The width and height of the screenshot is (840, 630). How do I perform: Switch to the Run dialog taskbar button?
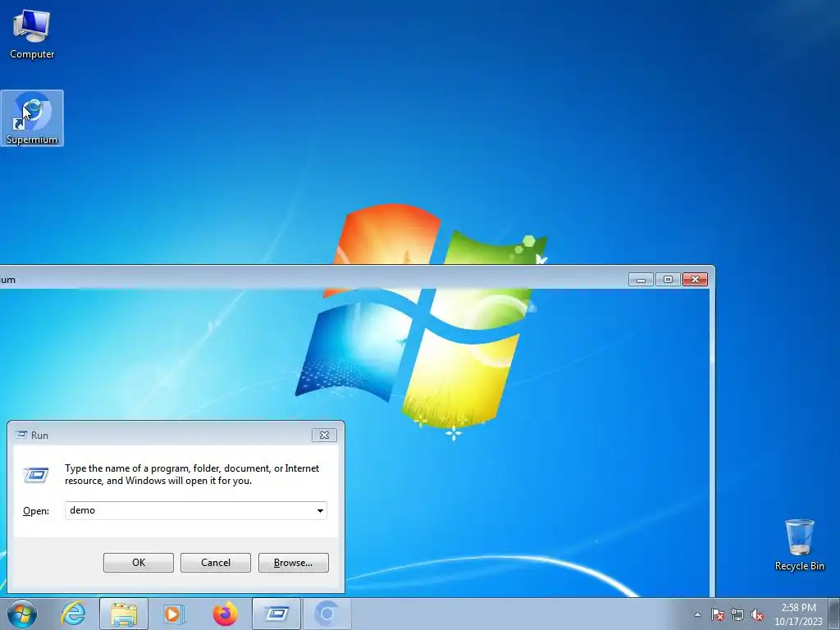[x=276, y=614]
